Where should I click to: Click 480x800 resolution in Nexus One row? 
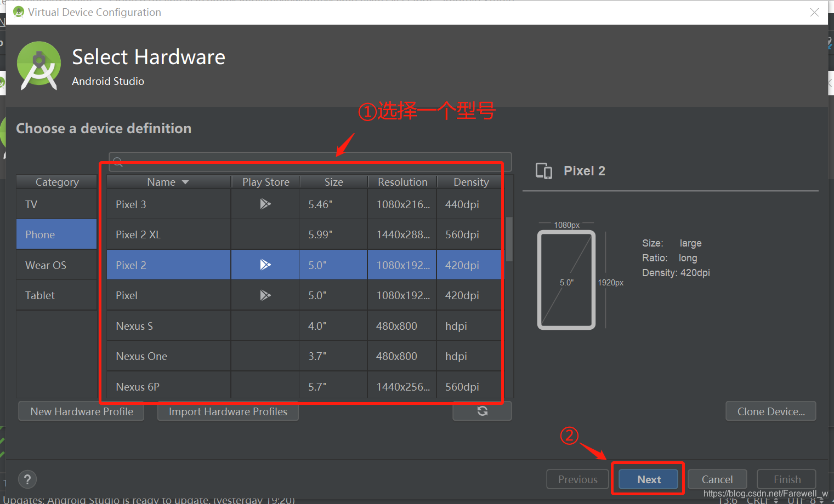coord(402,356)
